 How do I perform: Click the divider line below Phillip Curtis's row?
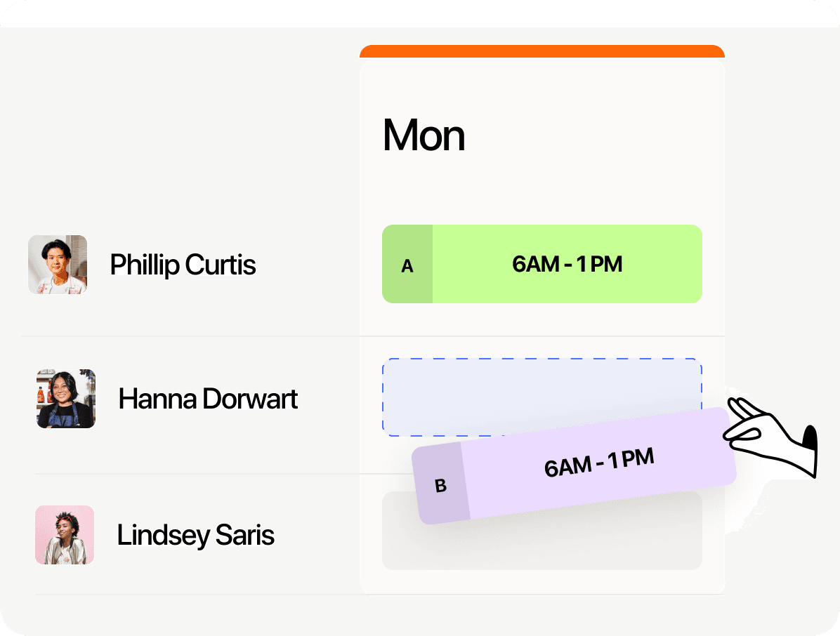tap(190, 336)
